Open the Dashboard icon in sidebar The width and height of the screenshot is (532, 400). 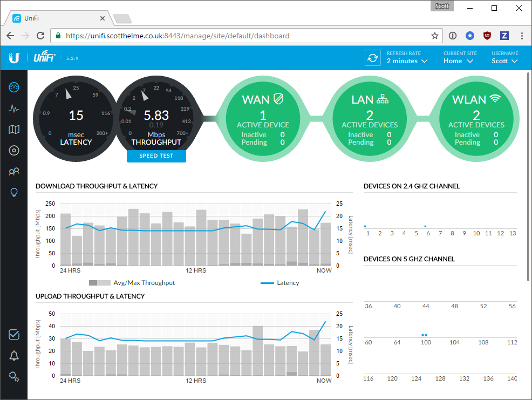click(14, 87)
